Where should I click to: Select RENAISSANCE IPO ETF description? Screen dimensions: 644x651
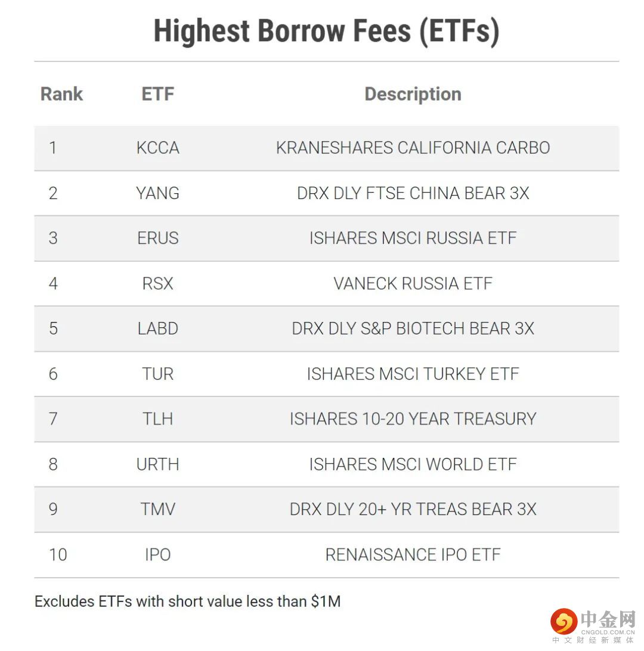pos(413,554)
